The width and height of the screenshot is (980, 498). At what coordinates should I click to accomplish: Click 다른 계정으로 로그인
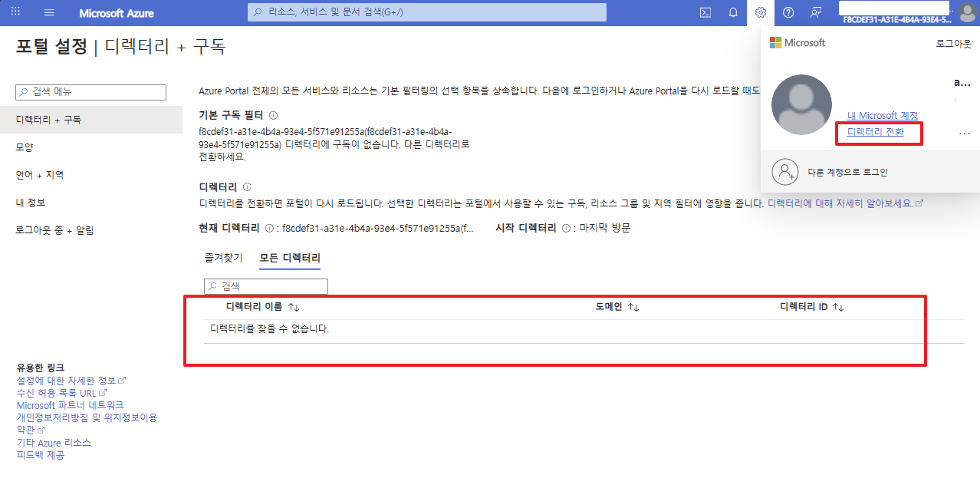847,173
